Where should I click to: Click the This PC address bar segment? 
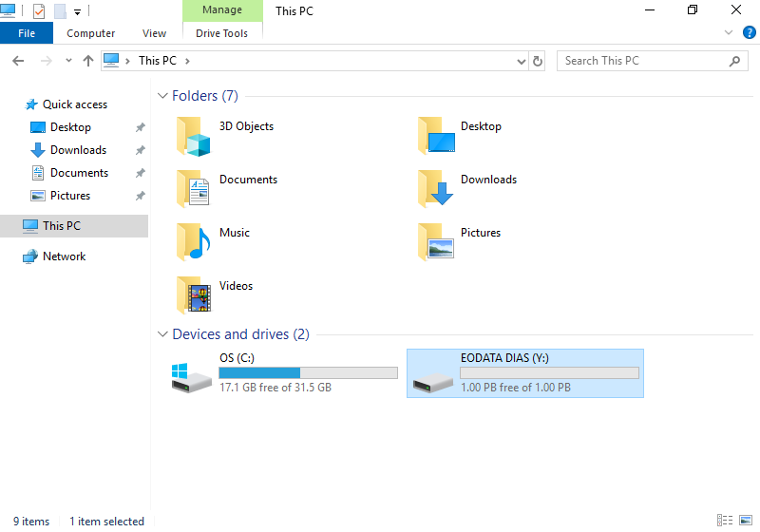[158, 61]
